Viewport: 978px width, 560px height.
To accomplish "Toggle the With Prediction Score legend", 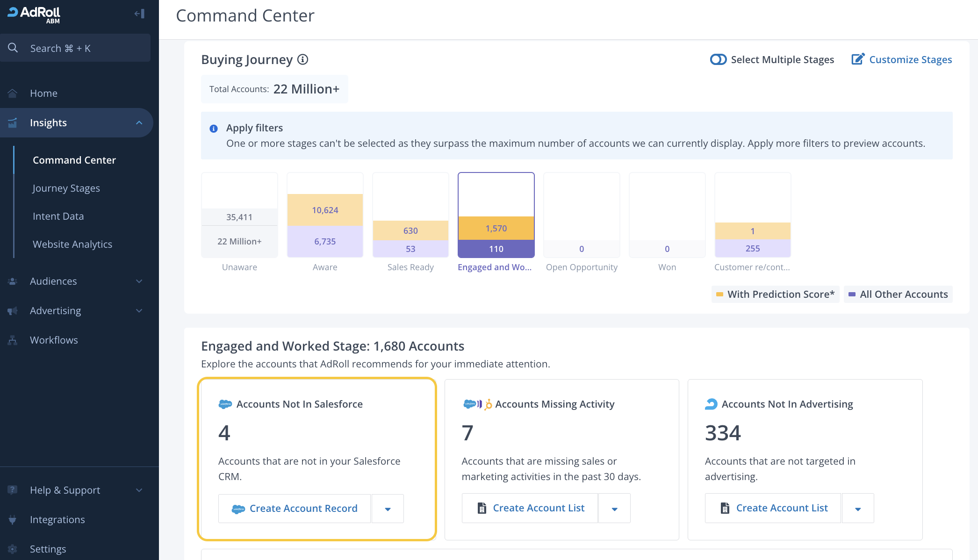I will (776, 294).
